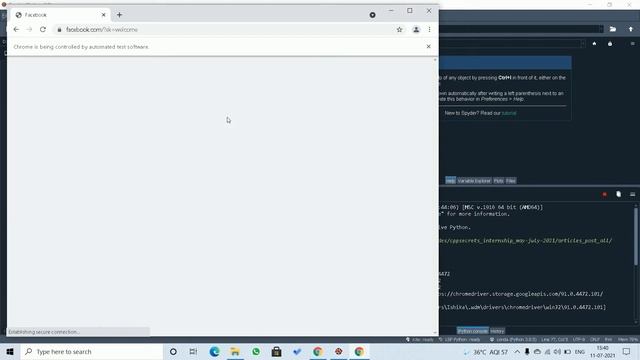Click the Type here to search box
Image resolution: width=640 pixels, height=360 pixels.
[92, 351]
